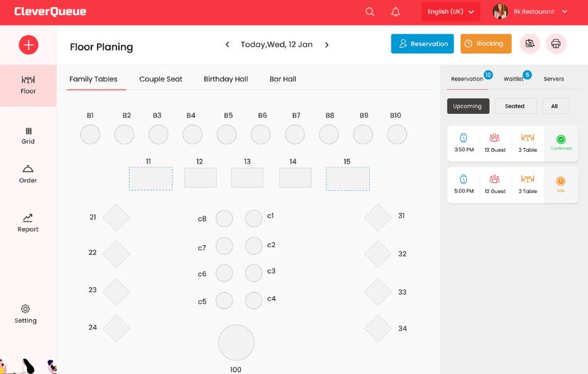This screenshot has height=374, width=588.
Task: Select diamond table 32
Action: pyautogui.click(x=378, y=254)
